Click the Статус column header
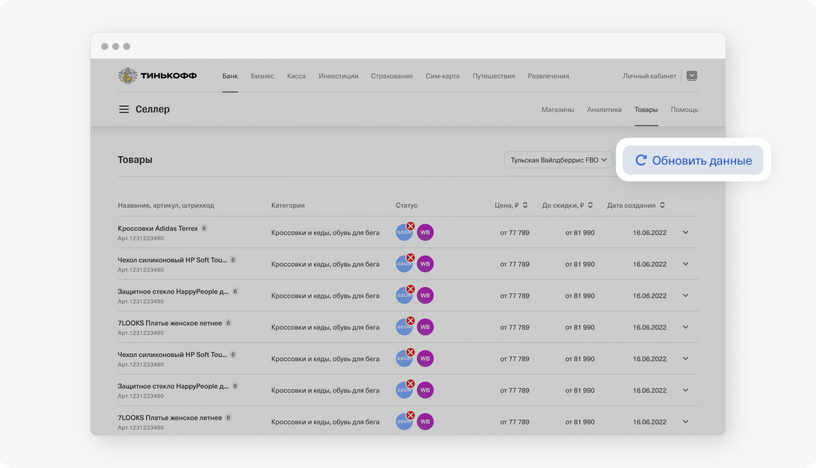This screenshot has width=816, height=468. (x=406, y=206)
